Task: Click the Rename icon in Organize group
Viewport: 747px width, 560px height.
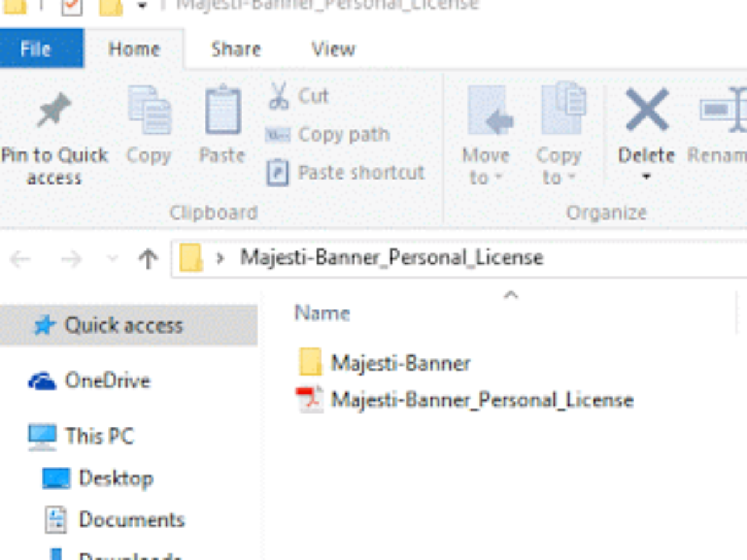Action: pos(722,112)
